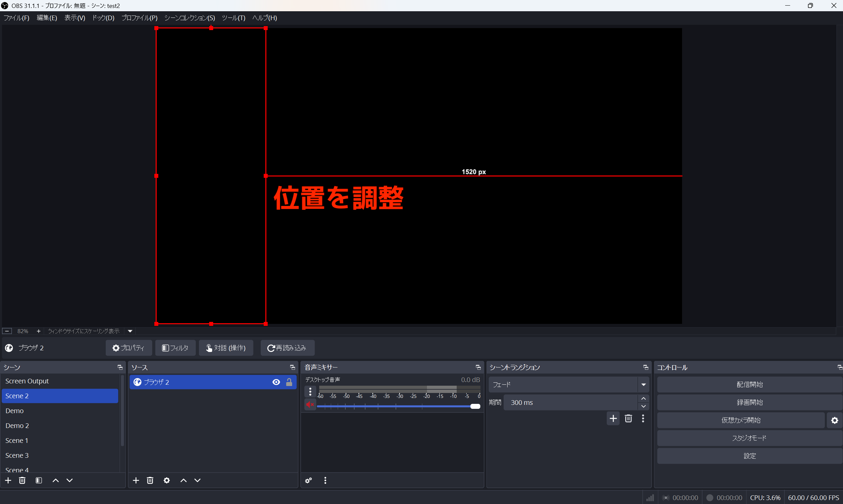
Task: Start recording with 録画開始
Action: pos(749,403)
